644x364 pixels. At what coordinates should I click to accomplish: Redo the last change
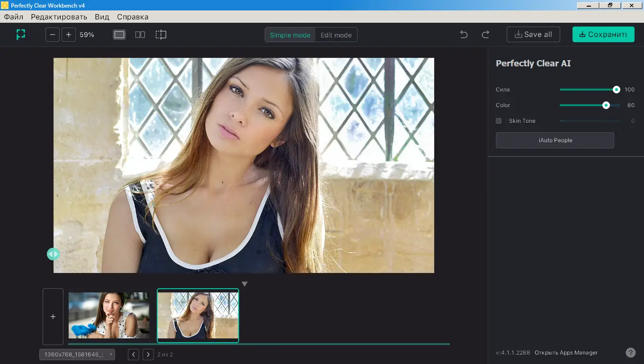click(x=485, y=35)
